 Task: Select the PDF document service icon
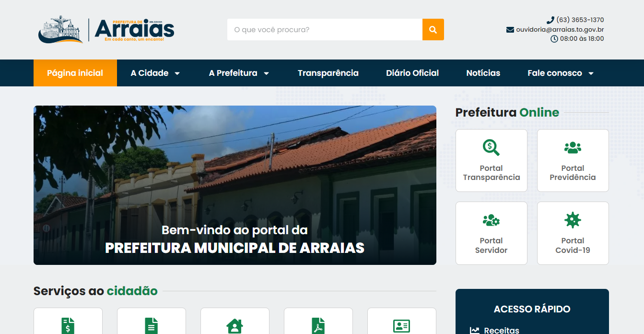(x=318, y=326)
